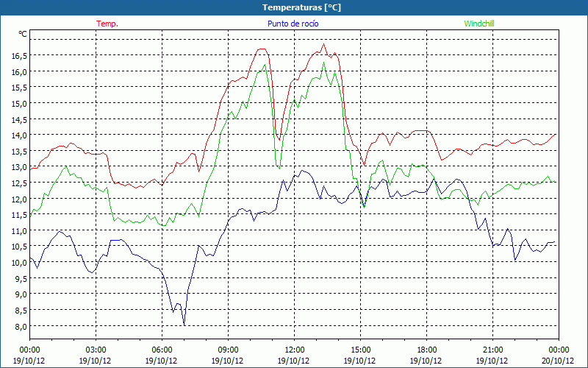Click the chart title Temperaturas [°C]
Image resolution: width=588 pixels, height=368 pixels.
point(301,7)
